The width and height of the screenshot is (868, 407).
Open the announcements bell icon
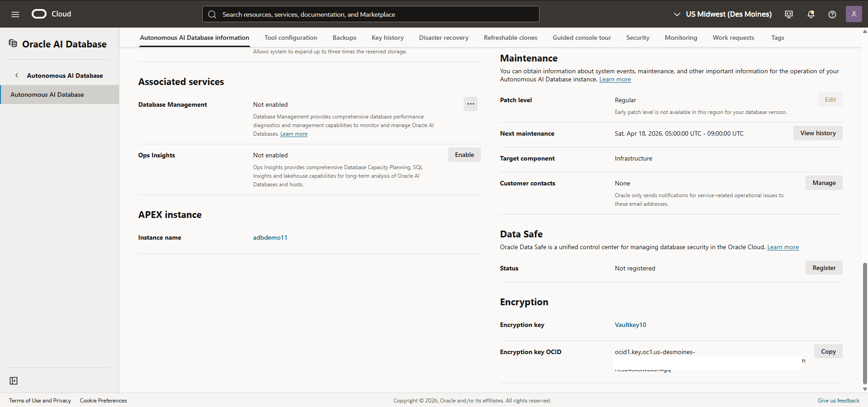click(811, 14)
